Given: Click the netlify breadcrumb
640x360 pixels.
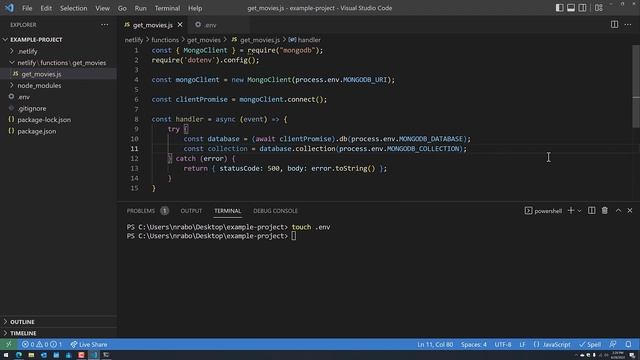Looking at the screenshot, I should tap(134, 40).
